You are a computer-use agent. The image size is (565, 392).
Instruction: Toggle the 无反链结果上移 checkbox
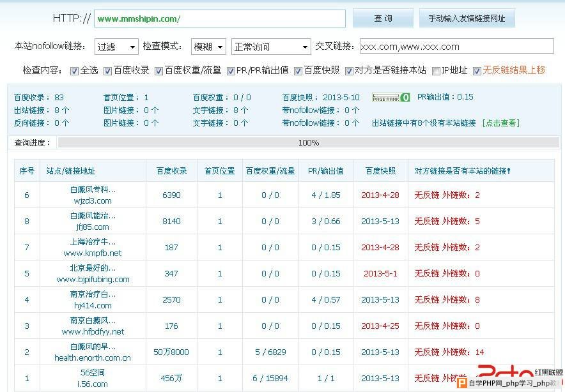(x=477, y=71)
